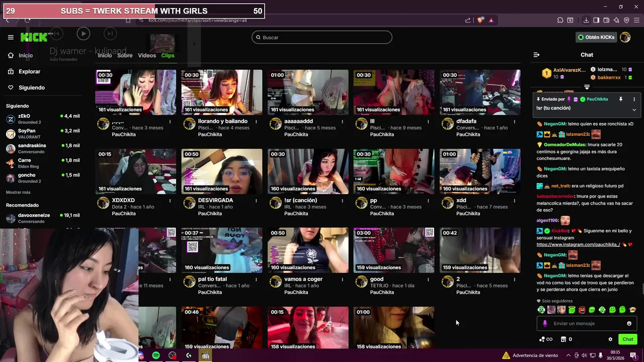The width and height of the screenshot is (644, 362).
Task: Switch to the Sobre channel tab
Action: click(125, 55)
